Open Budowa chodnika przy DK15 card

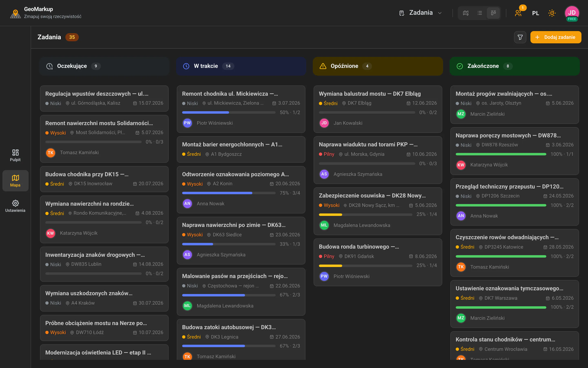click(x=104, y=179)
